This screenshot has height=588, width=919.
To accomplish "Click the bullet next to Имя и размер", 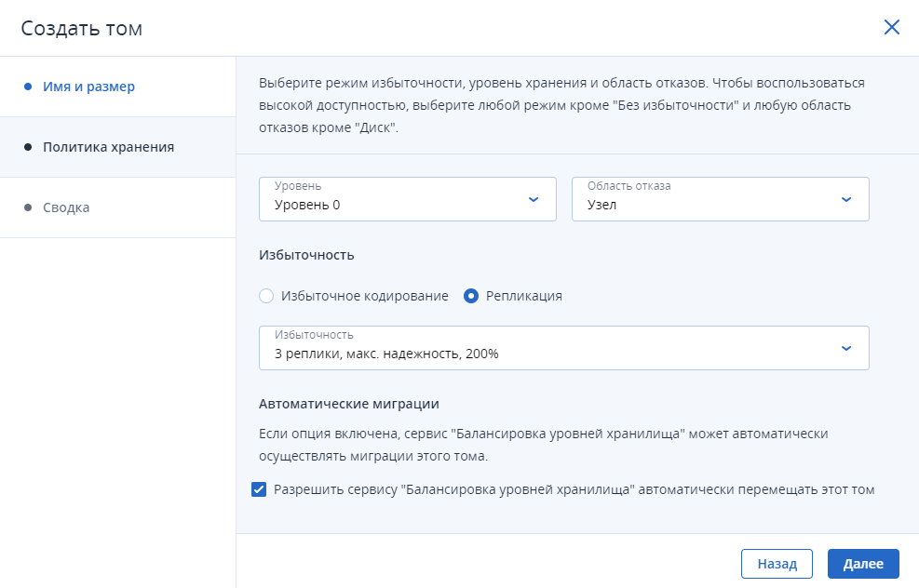I will pyautogui.click(x=28, y=87).
